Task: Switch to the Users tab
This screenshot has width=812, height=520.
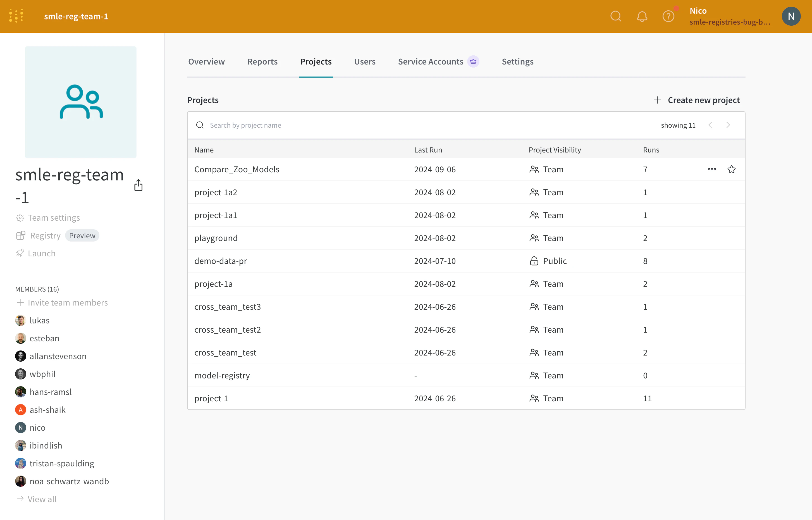Action: pyautogui.click(x=365, y=61)
